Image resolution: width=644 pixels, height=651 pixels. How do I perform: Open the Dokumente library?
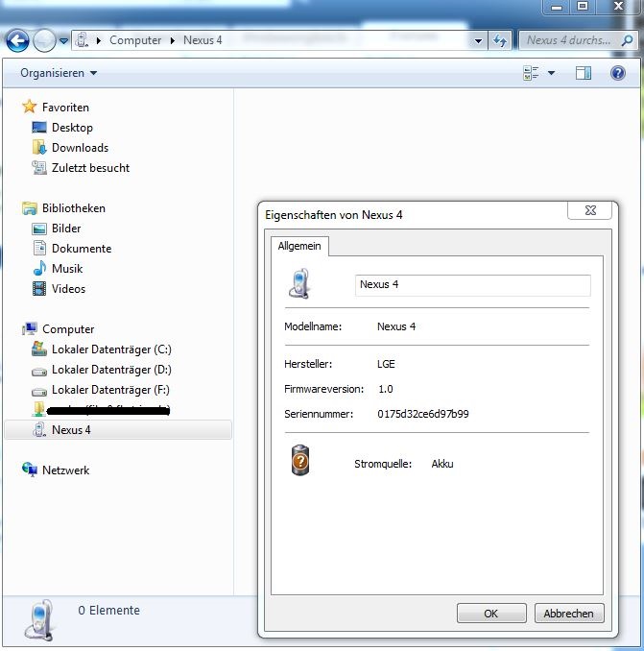point(82,249)
